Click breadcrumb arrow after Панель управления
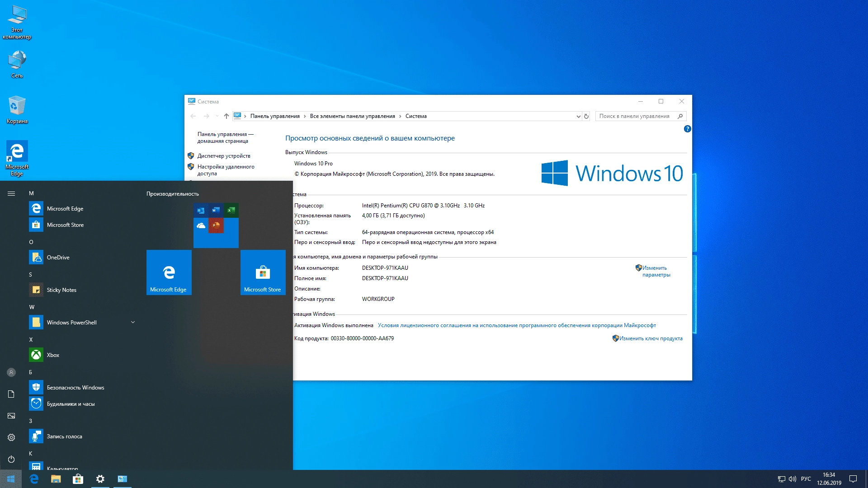This screenshot has height=488, width=868. [x=305, y=117]
